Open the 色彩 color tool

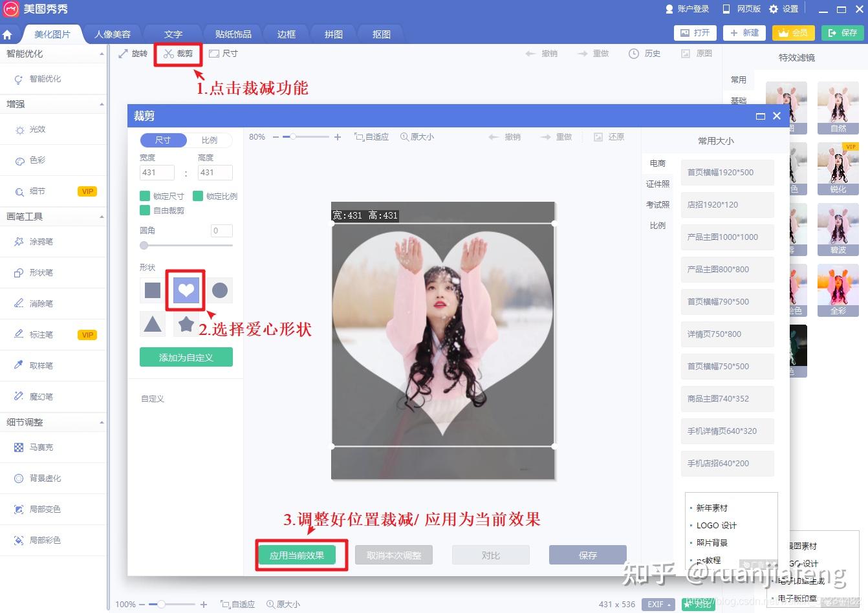click(53, 160)
